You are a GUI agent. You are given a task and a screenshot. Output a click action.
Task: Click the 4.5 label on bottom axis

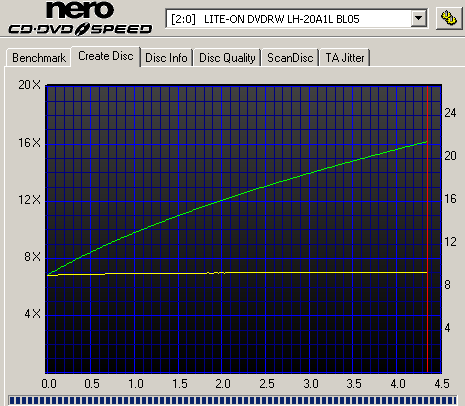(x=442, y=384)
